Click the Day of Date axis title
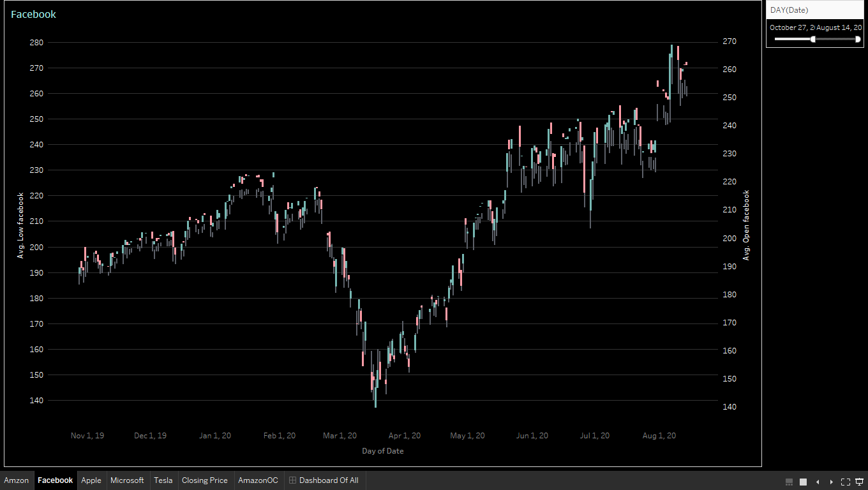The width and height of the screenshot is (868, 490). (x=383, y=450)
